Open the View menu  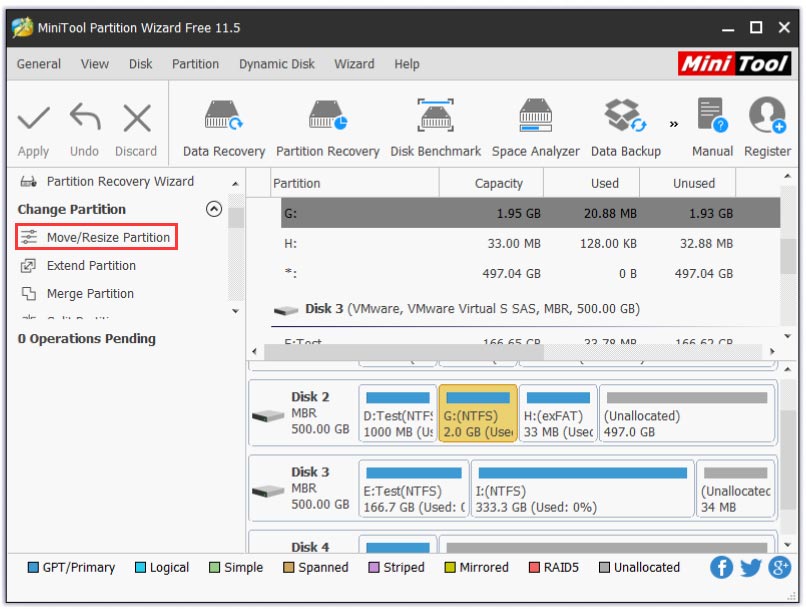(95, 64)
